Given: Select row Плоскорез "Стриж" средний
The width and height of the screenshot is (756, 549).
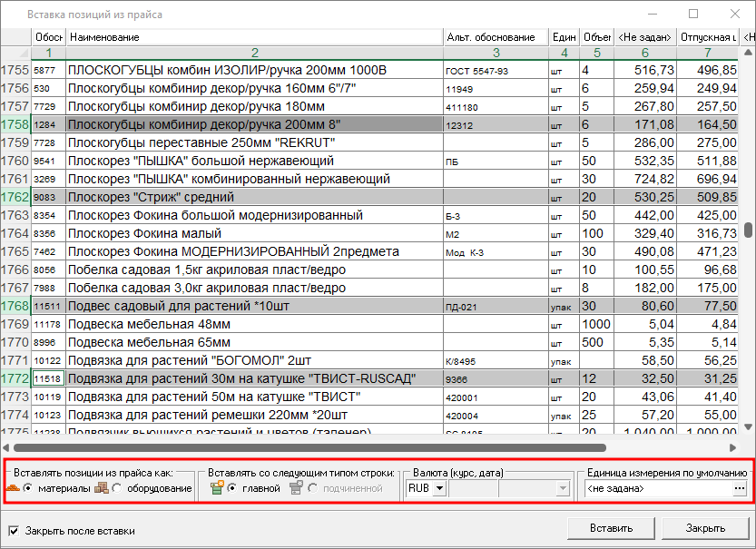Looking at the screenshot, I should [254, 197].
